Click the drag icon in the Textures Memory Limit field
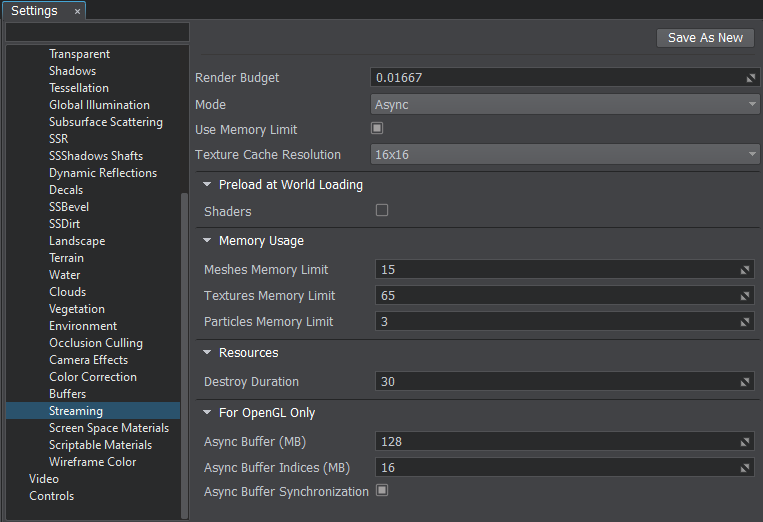 coord(745,296)
